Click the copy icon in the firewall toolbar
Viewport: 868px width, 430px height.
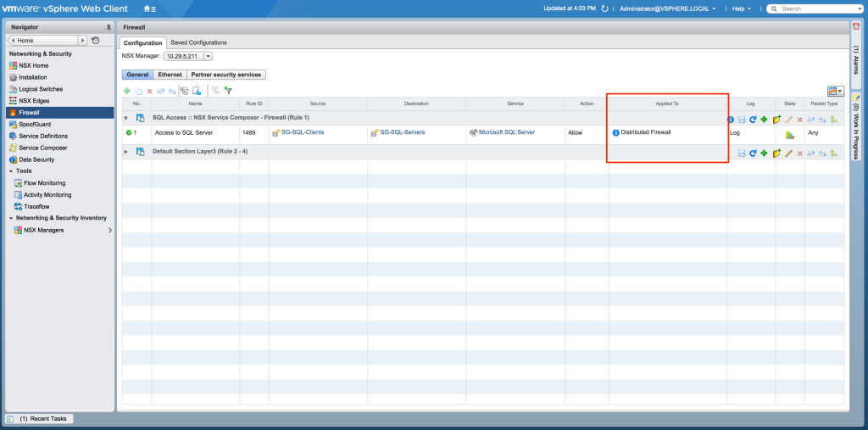pyautogui.click(x=138, y=92)
